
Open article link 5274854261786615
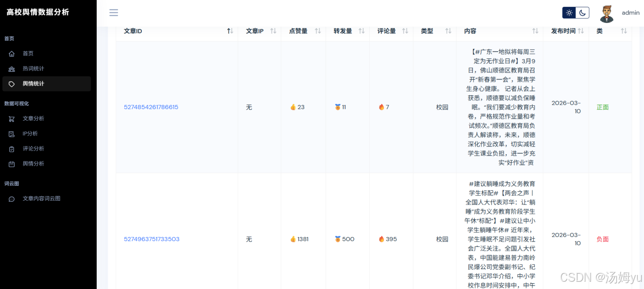151,107
